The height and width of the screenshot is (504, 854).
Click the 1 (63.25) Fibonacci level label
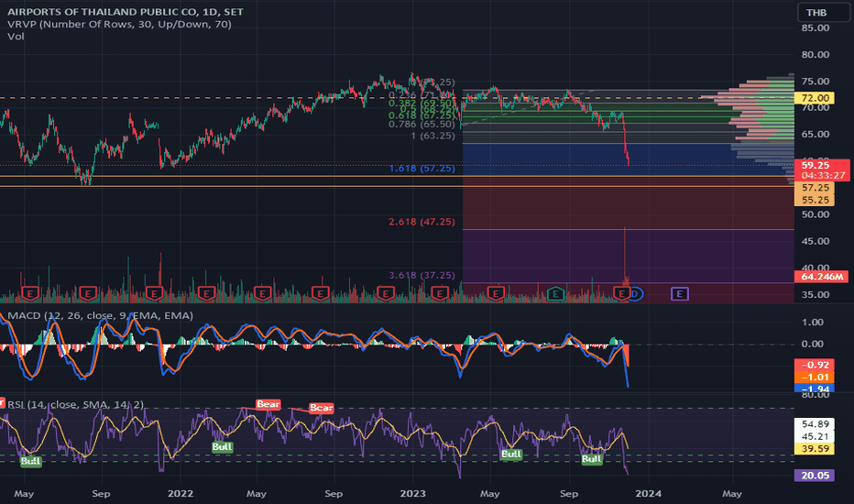433,136
